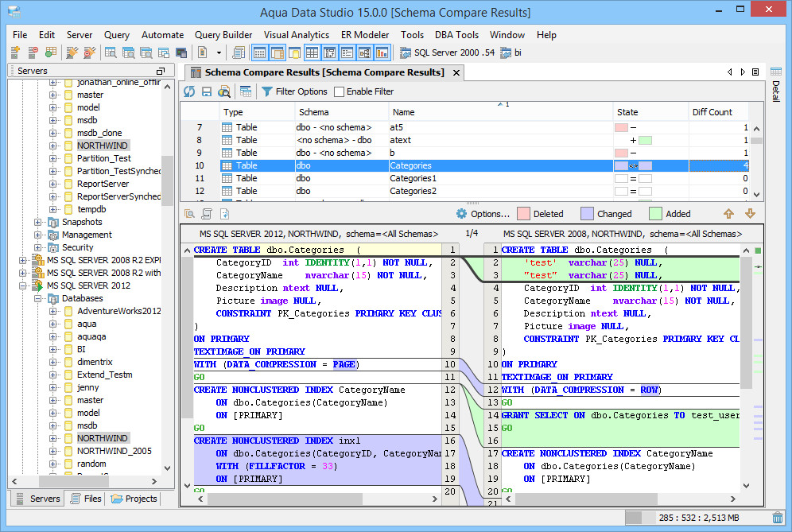
Task: Collapse the Databases node under SQL Server 2012
Action: pos(38,298)
